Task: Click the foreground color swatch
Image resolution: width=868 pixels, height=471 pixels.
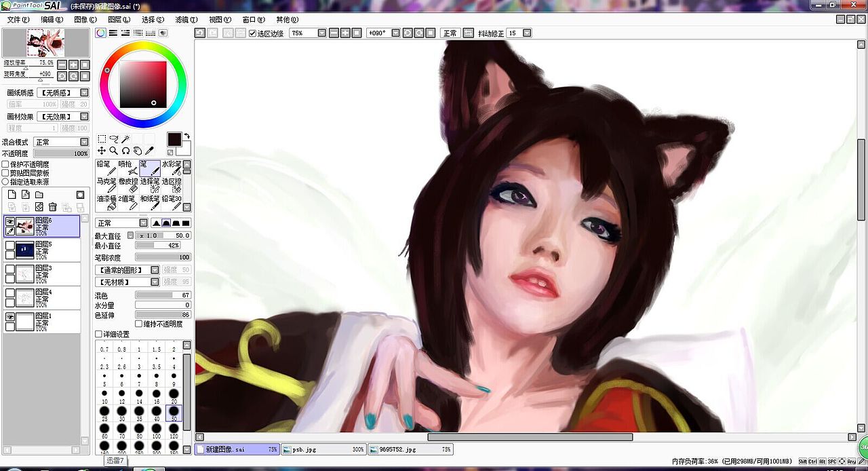Action: [174, 139]
